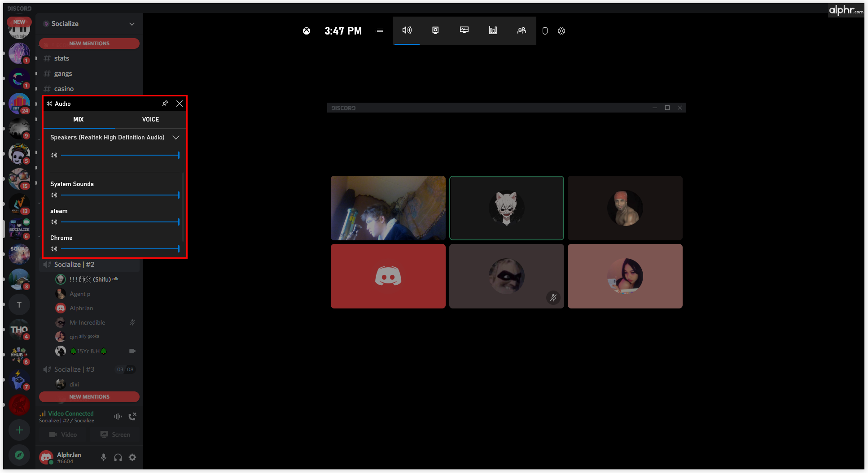Deafen with the headphones icon
This screenshot has width=868, height=473.
click(x=118, y=457)
